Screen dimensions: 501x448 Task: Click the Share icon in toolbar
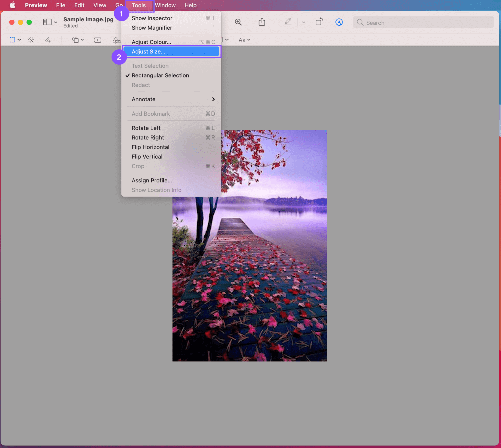coord(262,22)
